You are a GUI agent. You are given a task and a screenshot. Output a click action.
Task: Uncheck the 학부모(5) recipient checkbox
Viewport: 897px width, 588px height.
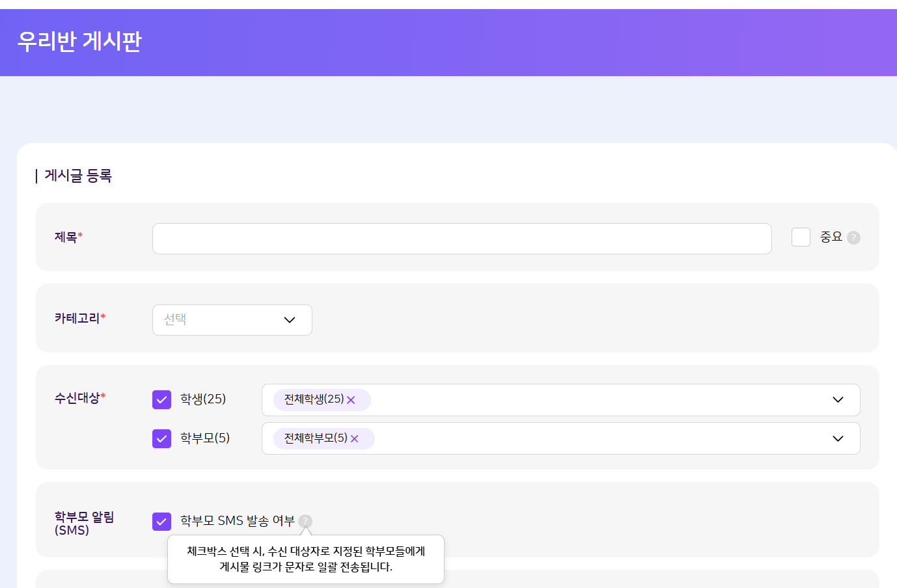pyautogui.click(x=161, y=438)
